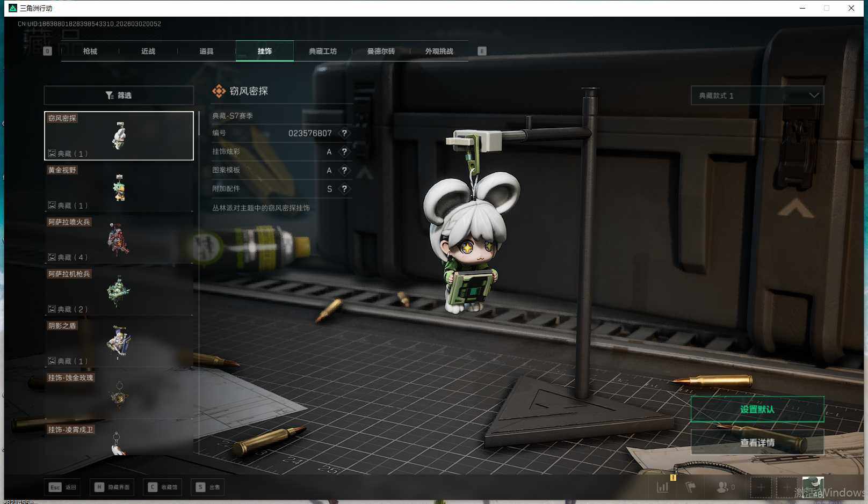Switch to the 曼德尔砖 tab
868x504 pixels.
[381, 51]
